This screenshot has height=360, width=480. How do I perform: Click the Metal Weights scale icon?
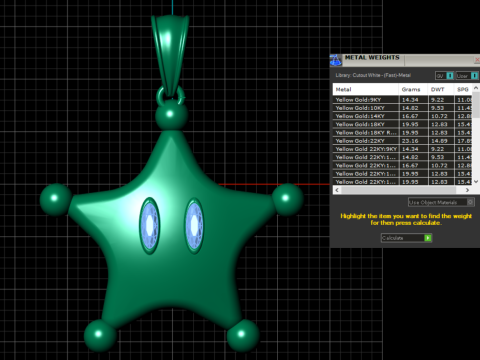tap(336, 61)
